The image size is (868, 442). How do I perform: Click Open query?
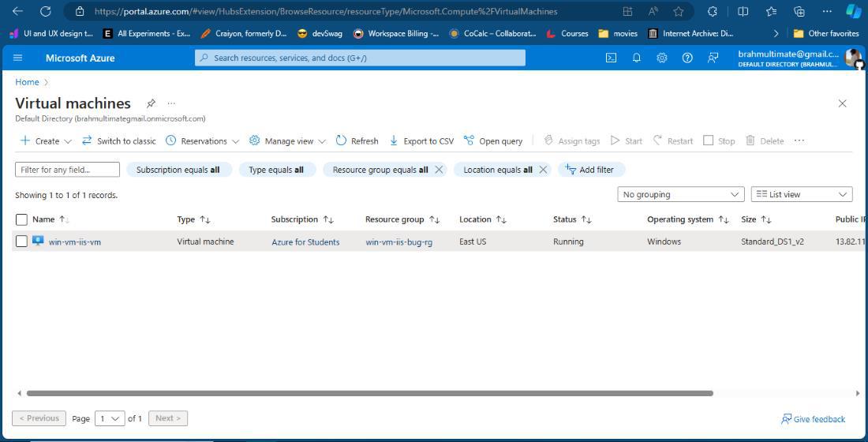(x=493, y=141)
